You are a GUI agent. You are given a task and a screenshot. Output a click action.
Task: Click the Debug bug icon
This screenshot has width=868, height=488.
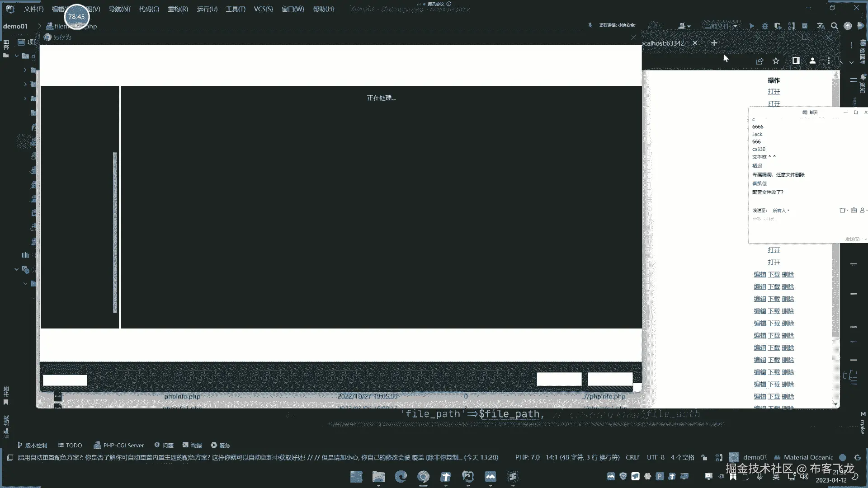tap(765, 26)
